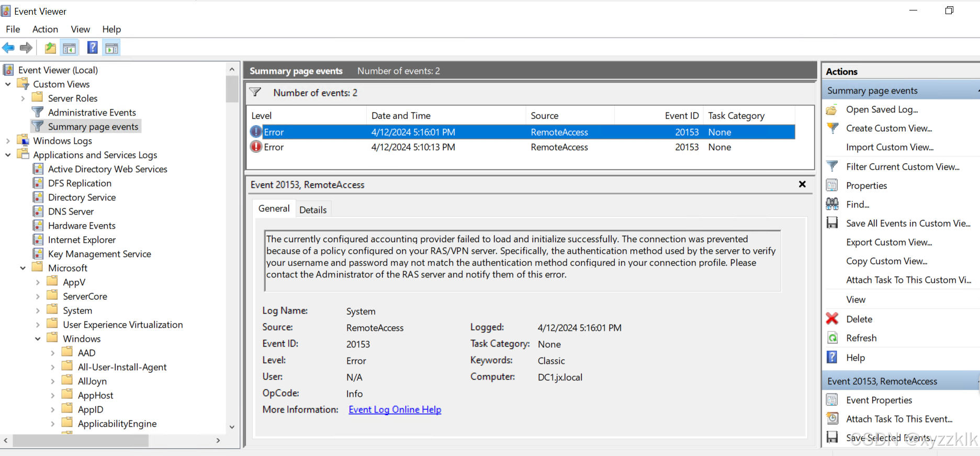Click the filter funnel icon above the events list
The height and width of the screenshot is (456, 980).
pyautogui.click(x=255, y=92)
